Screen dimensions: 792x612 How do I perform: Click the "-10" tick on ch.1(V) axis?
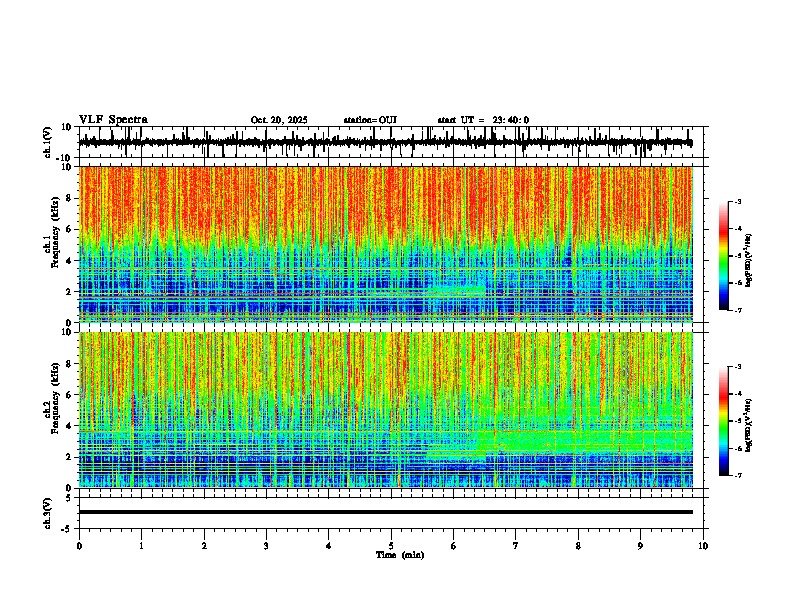tap(64, 158)
